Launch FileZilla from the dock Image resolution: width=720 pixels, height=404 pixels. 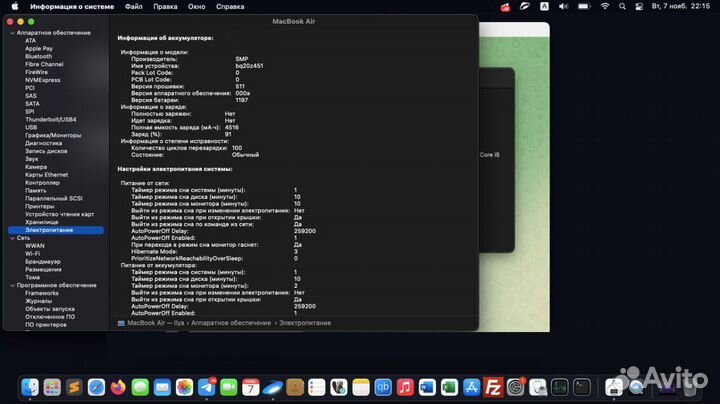[493, 386]
